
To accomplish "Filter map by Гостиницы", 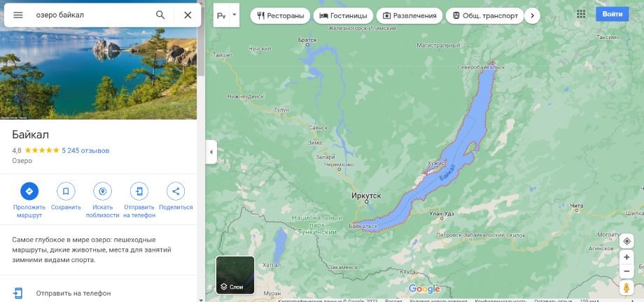I will click(344, 15).
